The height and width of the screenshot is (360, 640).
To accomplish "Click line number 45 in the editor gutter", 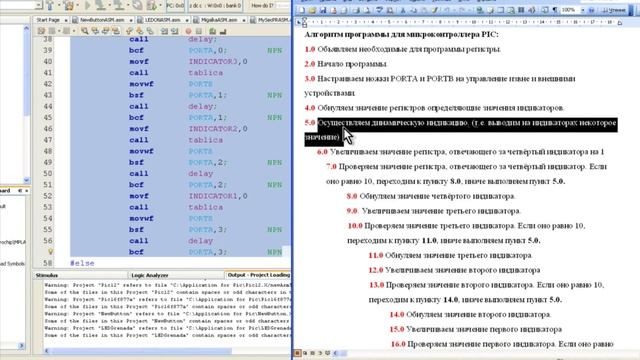I will coord(48,118).
